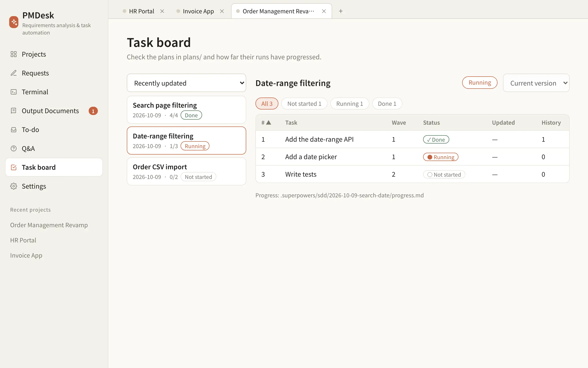588x368 pixels.
Task: Click the To-do inbox icon
Action: point(14,129)
